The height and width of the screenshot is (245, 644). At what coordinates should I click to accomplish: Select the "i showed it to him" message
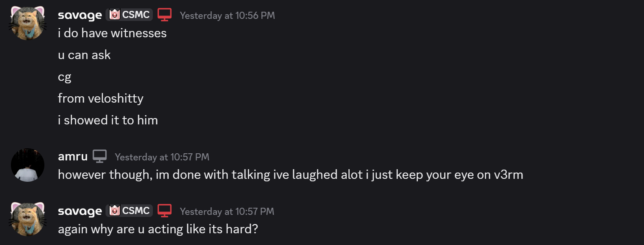(x=108, y=120)
